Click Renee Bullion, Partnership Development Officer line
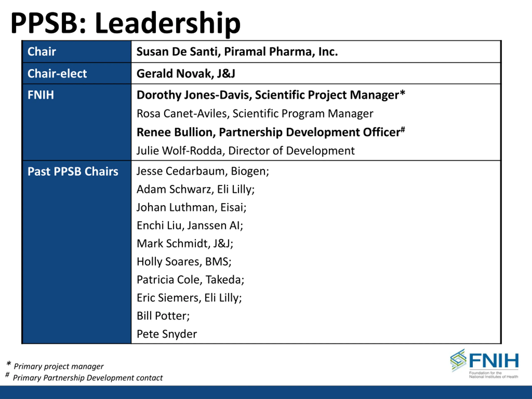This screenshot has height=399, width=532. pyautogui.click(x=271, y=132)
